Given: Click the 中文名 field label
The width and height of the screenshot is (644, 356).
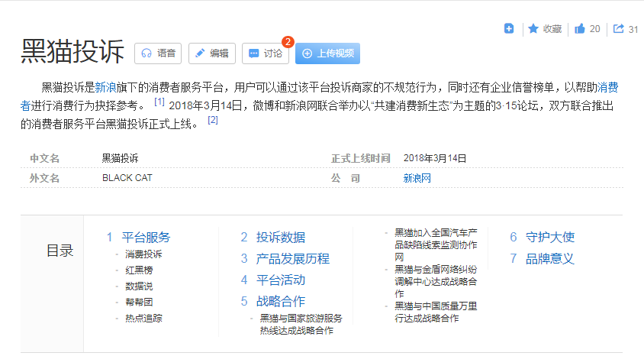Looking at the screenshot, I should [x=44, y=158].
